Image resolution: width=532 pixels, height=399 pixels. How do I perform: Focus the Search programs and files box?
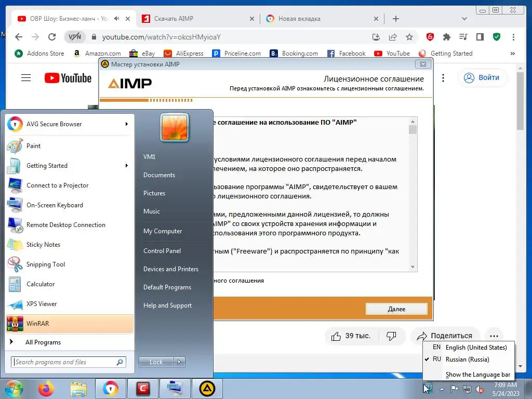coord(69,362)
